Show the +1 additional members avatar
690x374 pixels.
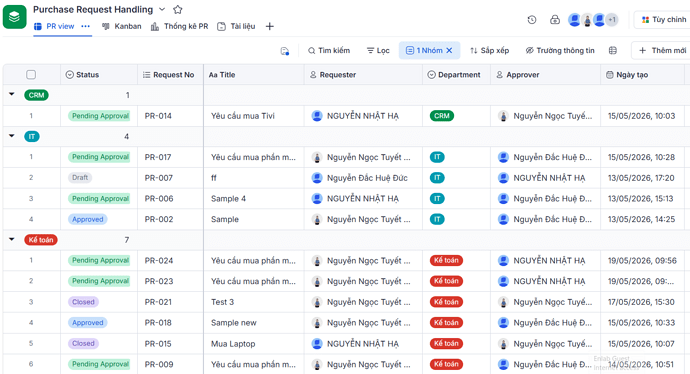pyautogui.click(x=612, y=19)
